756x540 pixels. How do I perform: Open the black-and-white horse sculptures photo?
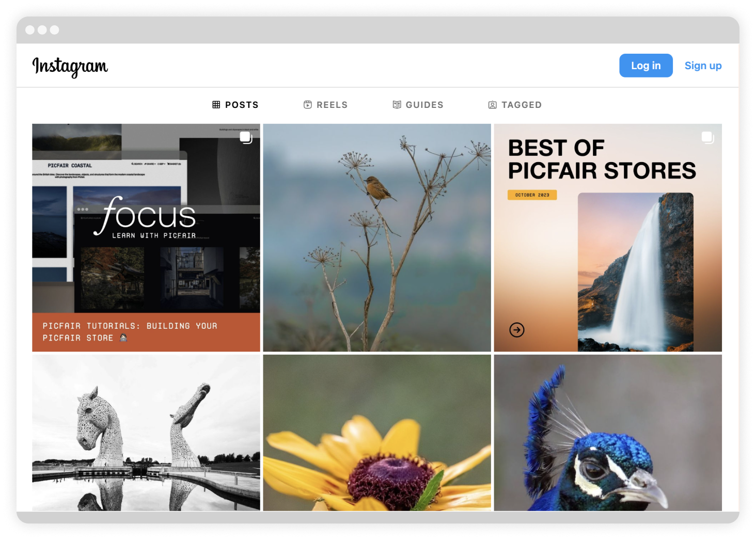coord(146,433)
